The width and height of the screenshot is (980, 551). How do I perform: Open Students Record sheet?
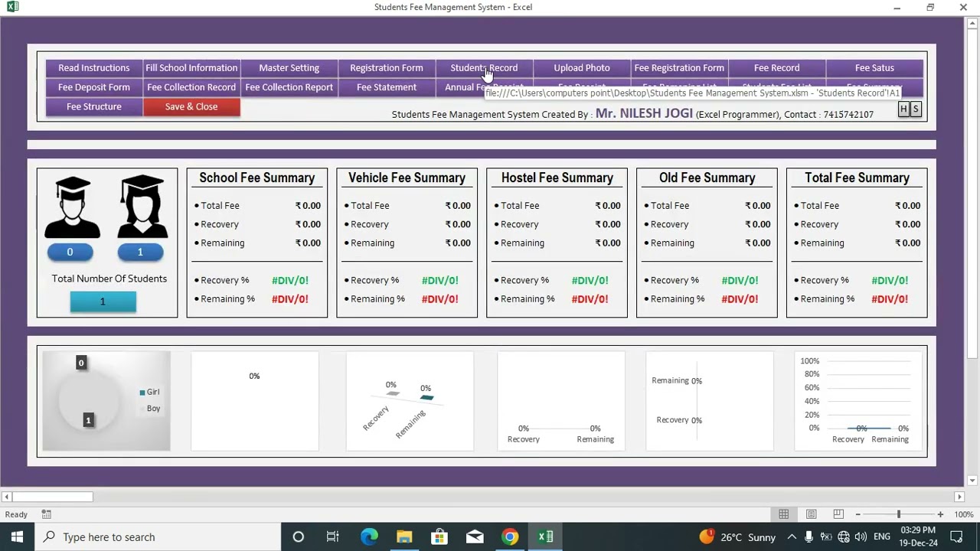point(484,68)
